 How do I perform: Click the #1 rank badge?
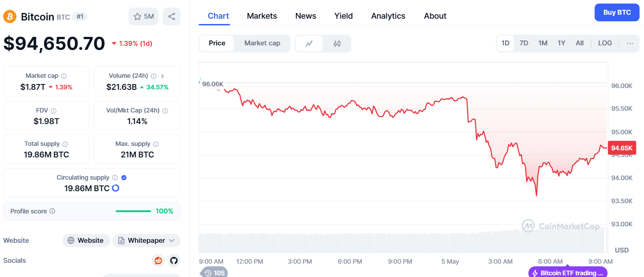click(80, 16)
